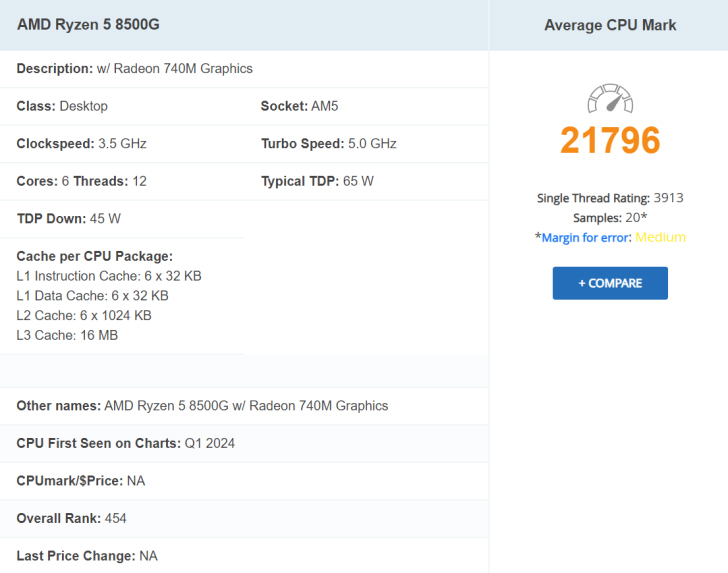Click the + COMPARE button
The width and height of the screenshot is (728, 573).
pos(610,283)
